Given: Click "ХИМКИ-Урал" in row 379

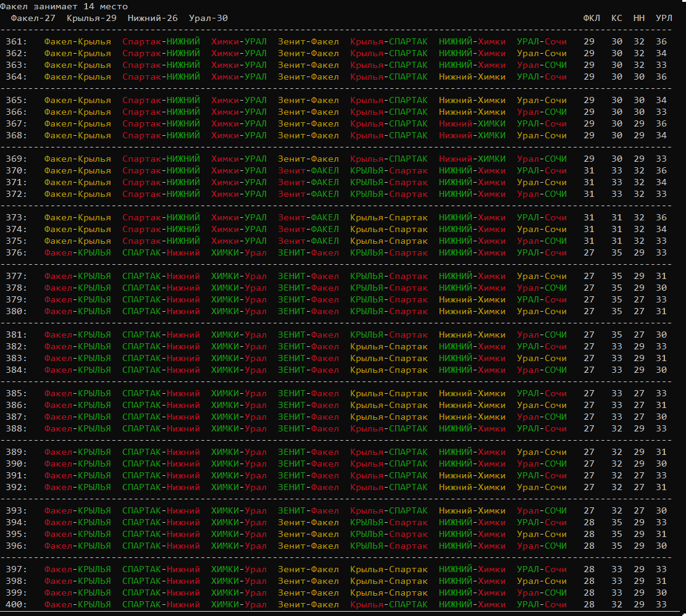Looking at the screenshot, I should 239,300.
